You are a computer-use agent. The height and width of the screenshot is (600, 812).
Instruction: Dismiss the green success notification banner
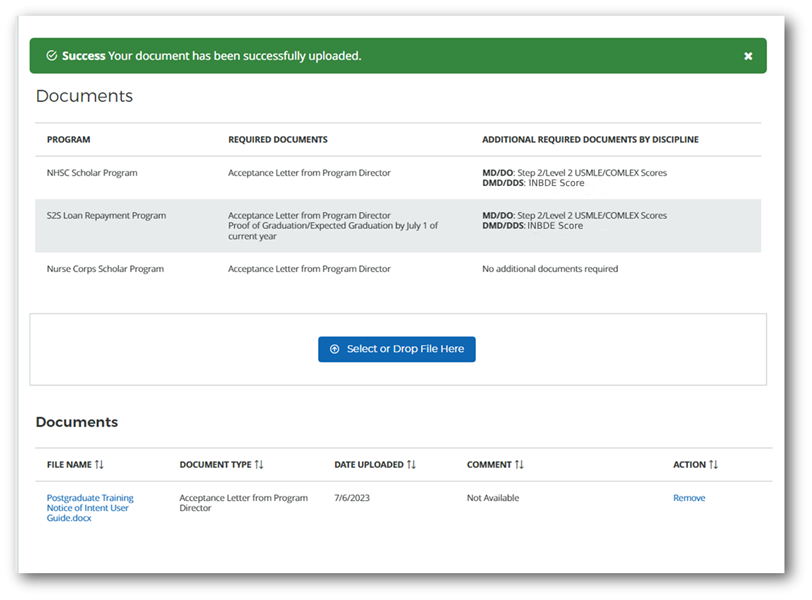coord(748,56)
